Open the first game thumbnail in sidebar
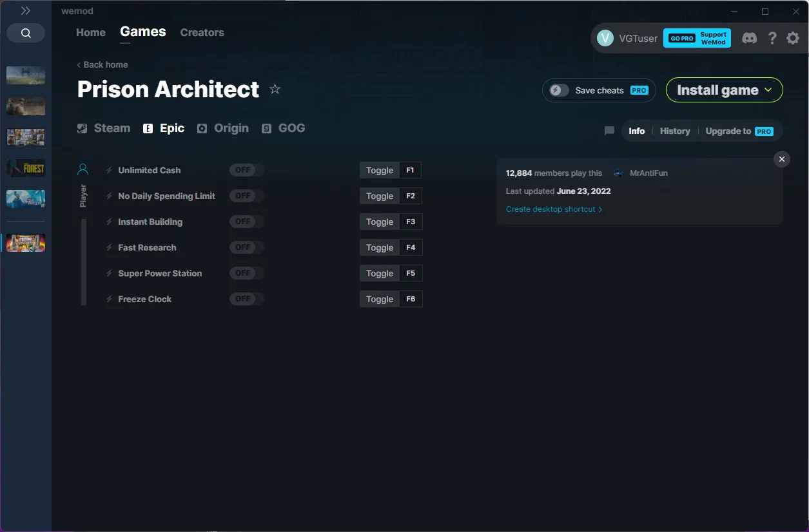Viewport: 809px width, 532px height. (x=26, y=75)
